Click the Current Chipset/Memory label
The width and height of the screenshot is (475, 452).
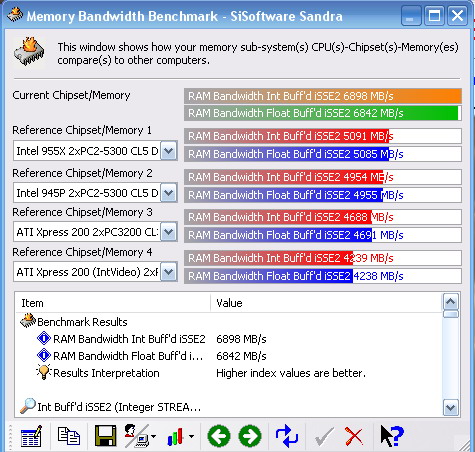pos(71,96)
